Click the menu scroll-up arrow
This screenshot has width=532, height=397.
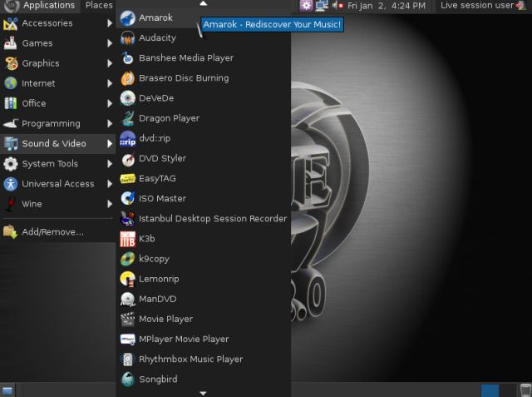tap(203, 3)
